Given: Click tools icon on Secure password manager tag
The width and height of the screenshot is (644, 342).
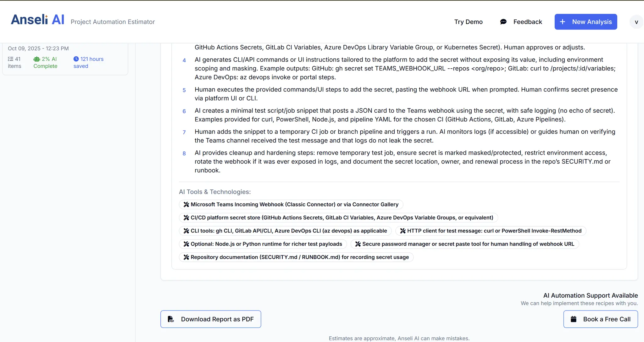Looking at the screenshot, I should pyautogui.click(x=358, y=244).
